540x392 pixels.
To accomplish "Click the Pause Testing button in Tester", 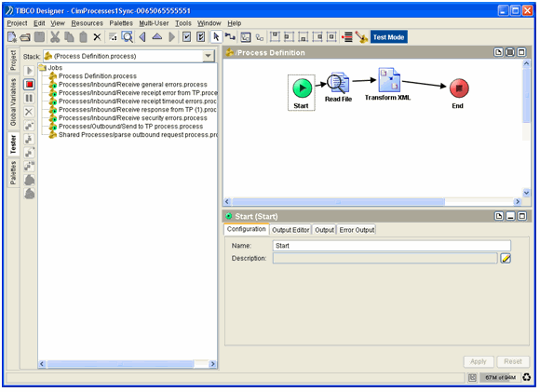I will pyautogui.click(x=29, y=99).
